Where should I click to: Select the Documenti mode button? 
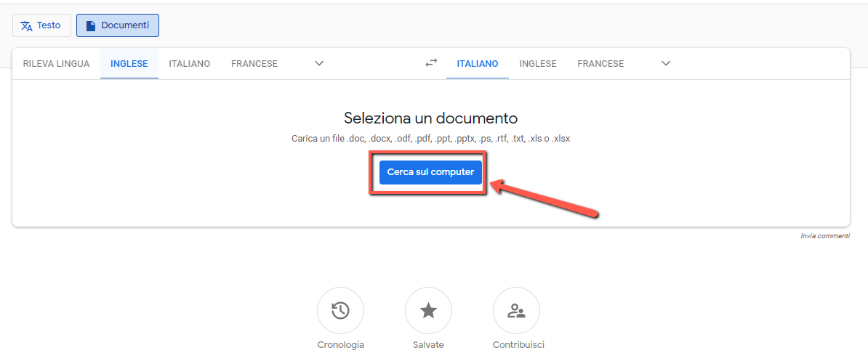click(x=117, y=25)
